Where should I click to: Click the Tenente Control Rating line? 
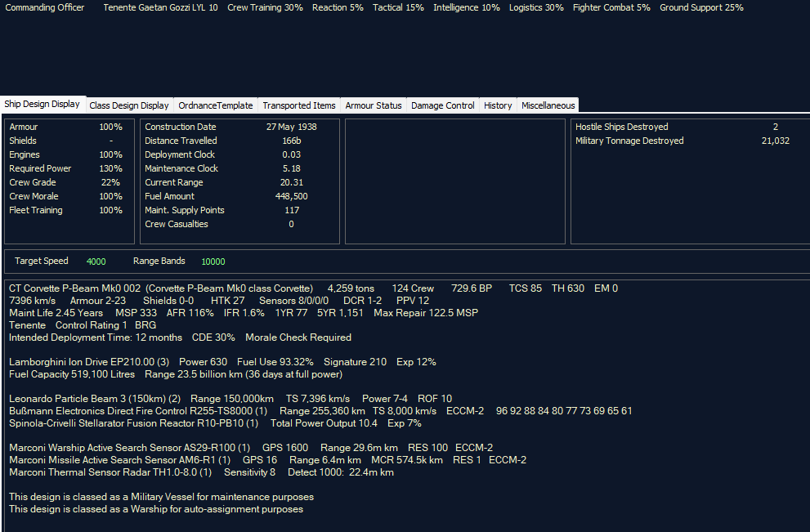[x=83, y=325]
